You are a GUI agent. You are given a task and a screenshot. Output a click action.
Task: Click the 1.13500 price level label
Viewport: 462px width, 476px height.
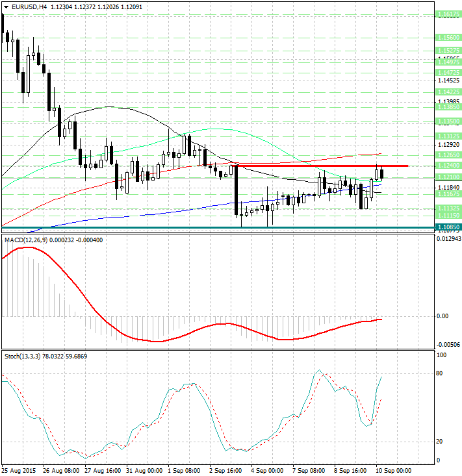pyautogui.click(x=448, y=121)
